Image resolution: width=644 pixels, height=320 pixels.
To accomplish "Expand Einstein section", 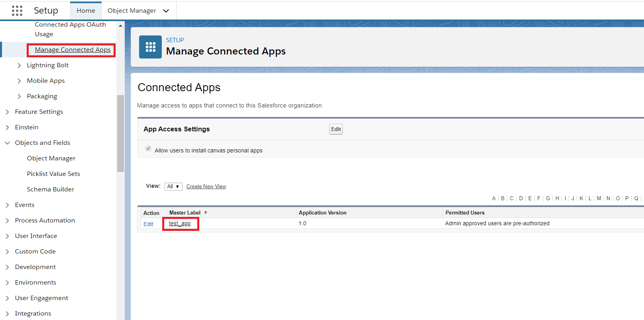I will click(7, 127).
